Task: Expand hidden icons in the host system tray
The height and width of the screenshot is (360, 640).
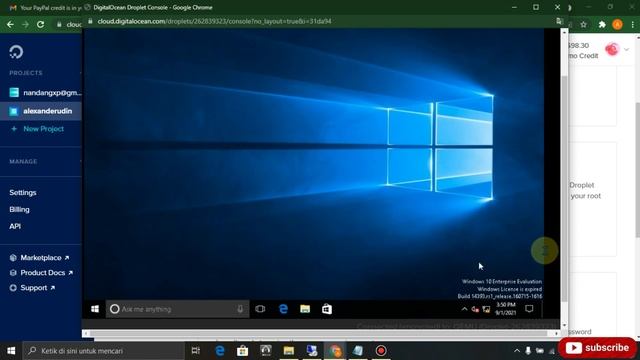Action: [517, 351]
